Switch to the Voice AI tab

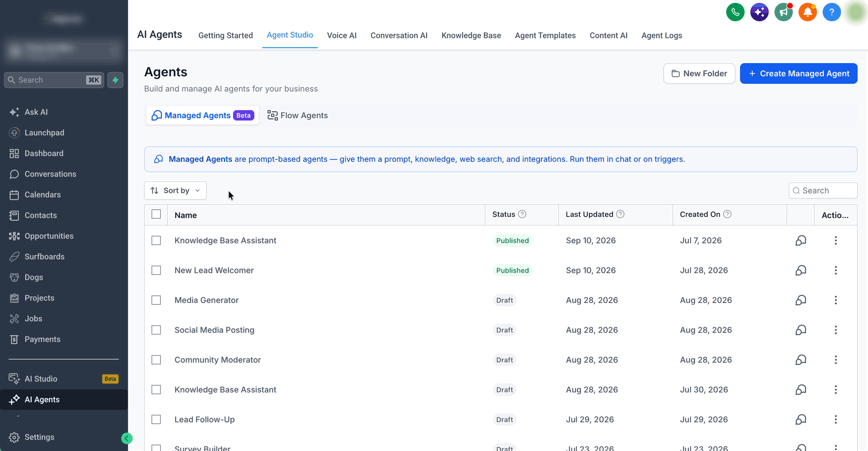pos(342,36)
